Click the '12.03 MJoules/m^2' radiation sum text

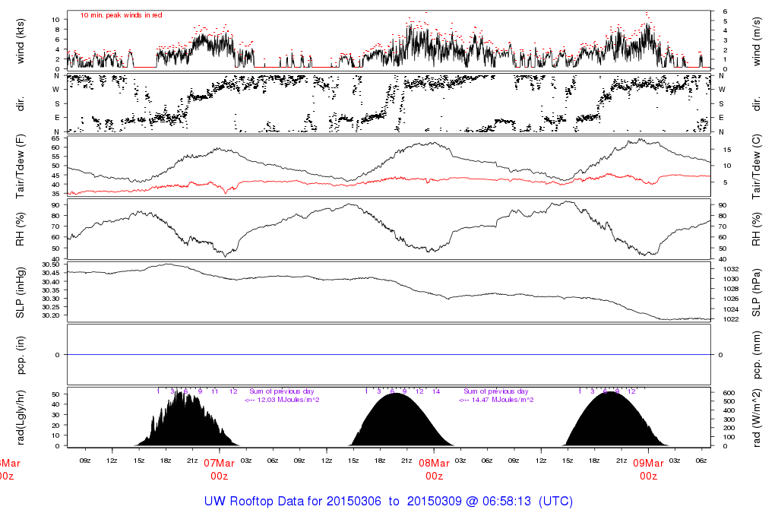[x=289, y=400]
